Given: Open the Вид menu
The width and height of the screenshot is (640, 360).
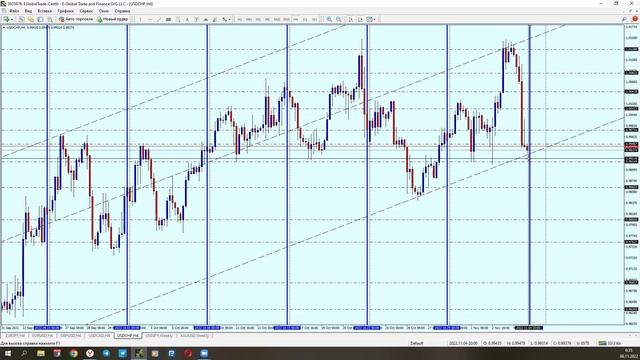Looking at the screenshot, I should pos(28,11).
